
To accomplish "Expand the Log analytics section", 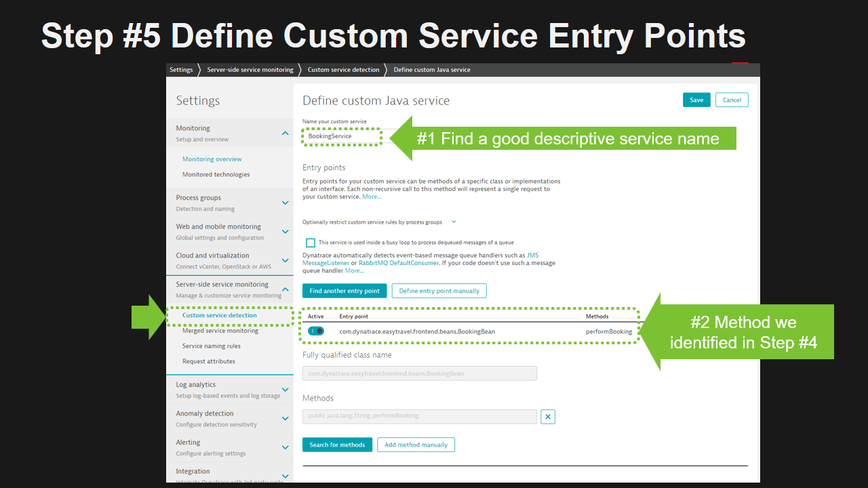I will click(285, 389).
